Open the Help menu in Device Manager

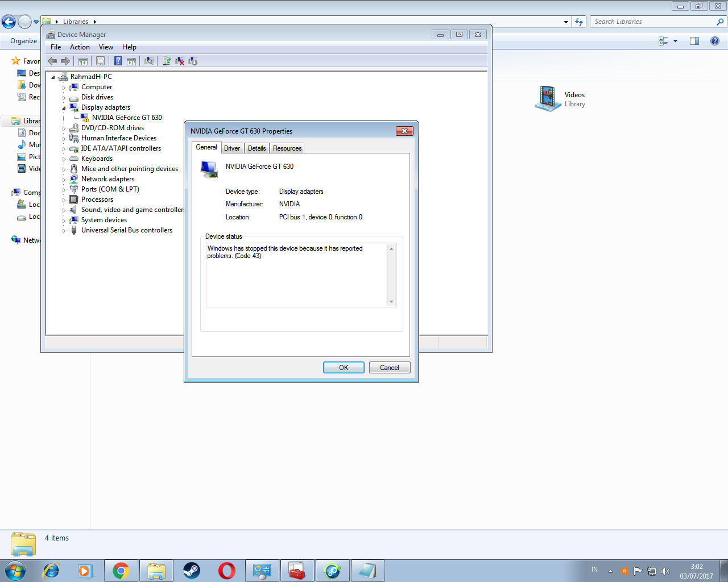129,47
